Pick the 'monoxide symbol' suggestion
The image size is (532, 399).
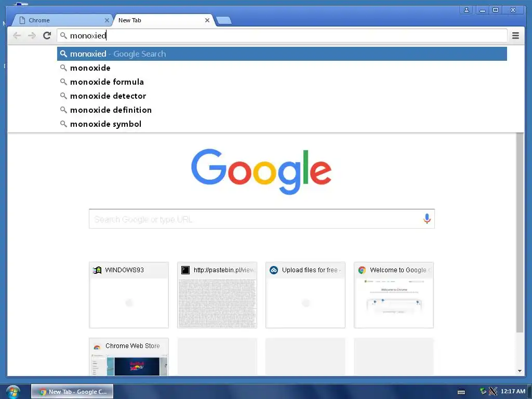pyautogui.click(x=282, y=124)
